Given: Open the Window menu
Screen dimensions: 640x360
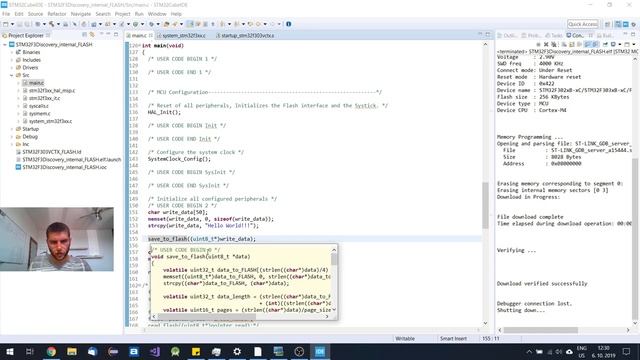Looking at the screenshot, I should (157, 14).
